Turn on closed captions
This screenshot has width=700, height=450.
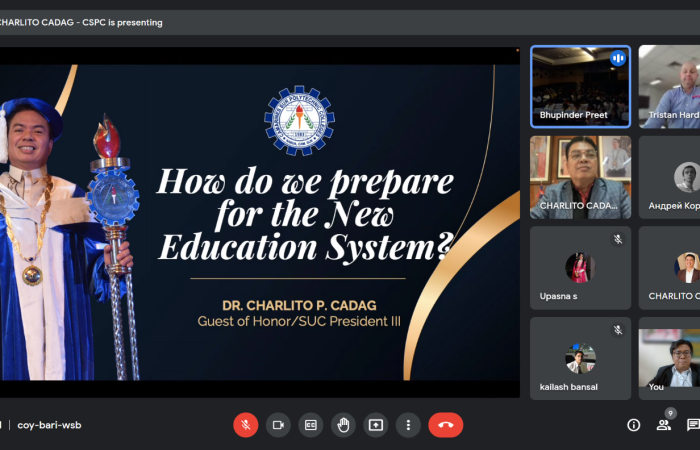coord(311,425)
